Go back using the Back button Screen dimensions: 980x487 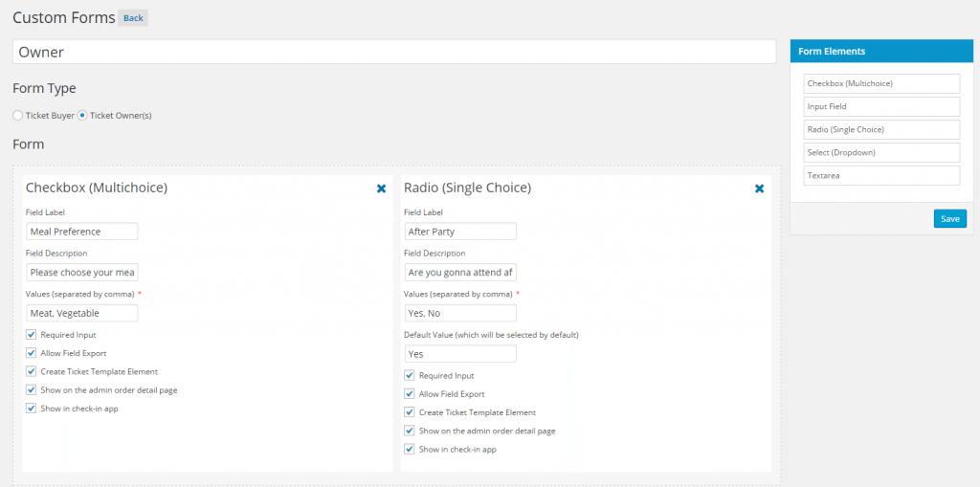tap(133, 18)
